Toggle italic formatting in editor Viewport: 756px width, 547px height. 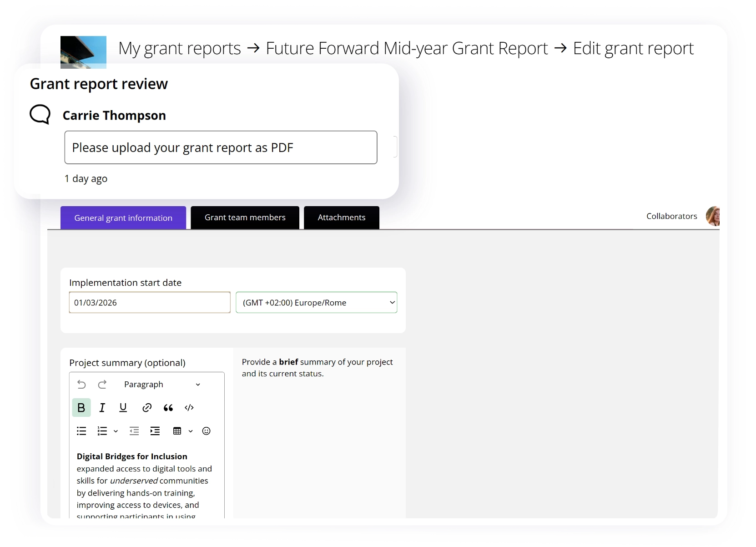pos(102,408)
